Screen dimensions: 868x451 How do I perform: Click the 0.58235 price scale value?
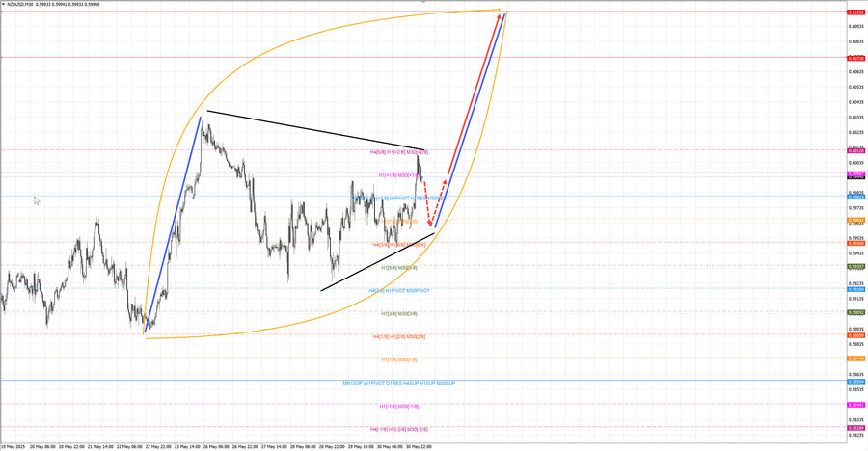click(856, 435)
